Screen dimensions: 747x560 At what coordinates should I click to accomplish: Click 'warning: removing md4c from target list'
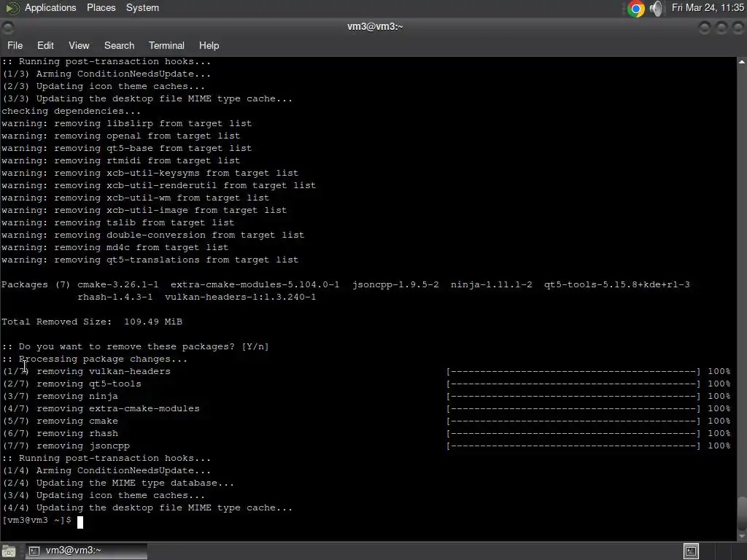click(115, 248)
